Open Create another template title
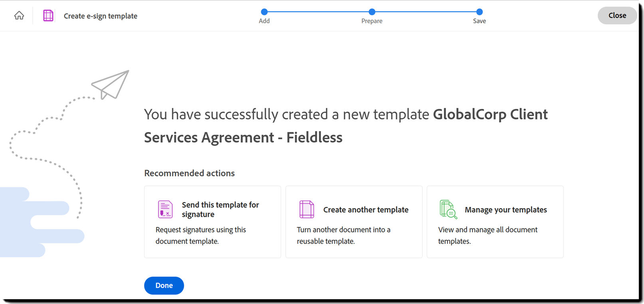 tap(366, 210)
